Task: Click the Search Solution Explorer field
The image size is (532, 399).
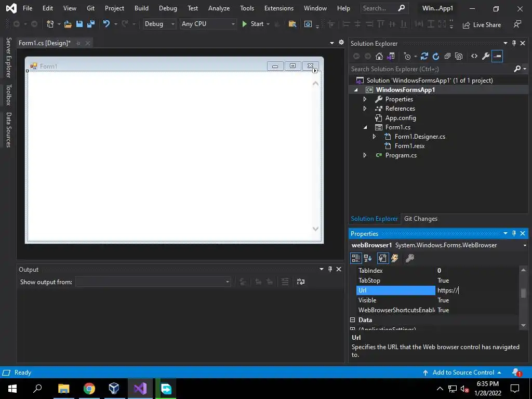Action: (x=431, y=69)
